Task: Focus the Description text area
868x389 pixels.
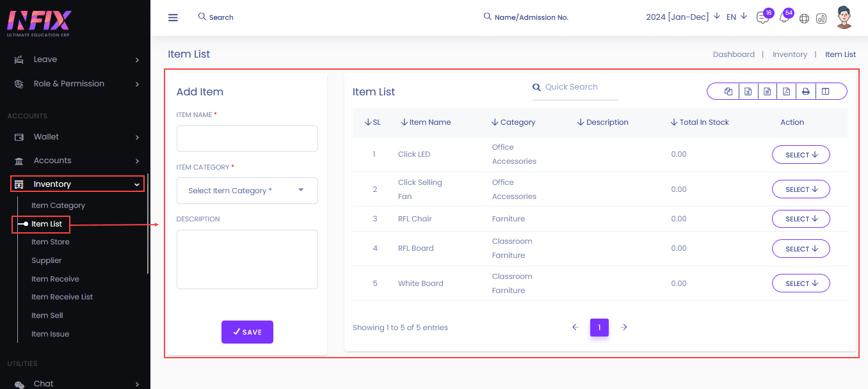Action: pyautogui.click(x=247, y=259)
